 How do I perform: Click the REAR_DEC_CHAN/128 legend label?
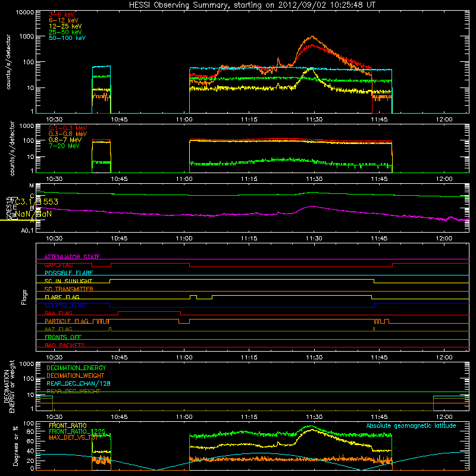click(x=79, y=384)
